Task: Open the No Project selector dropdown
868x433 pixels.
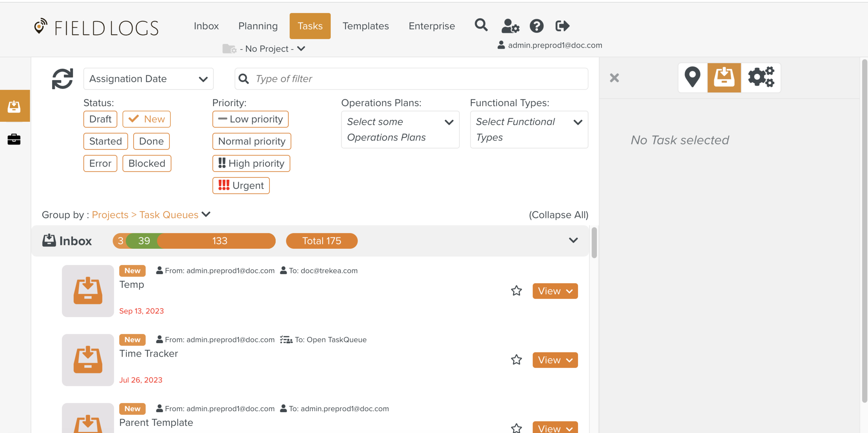Action: click(273, 49)
